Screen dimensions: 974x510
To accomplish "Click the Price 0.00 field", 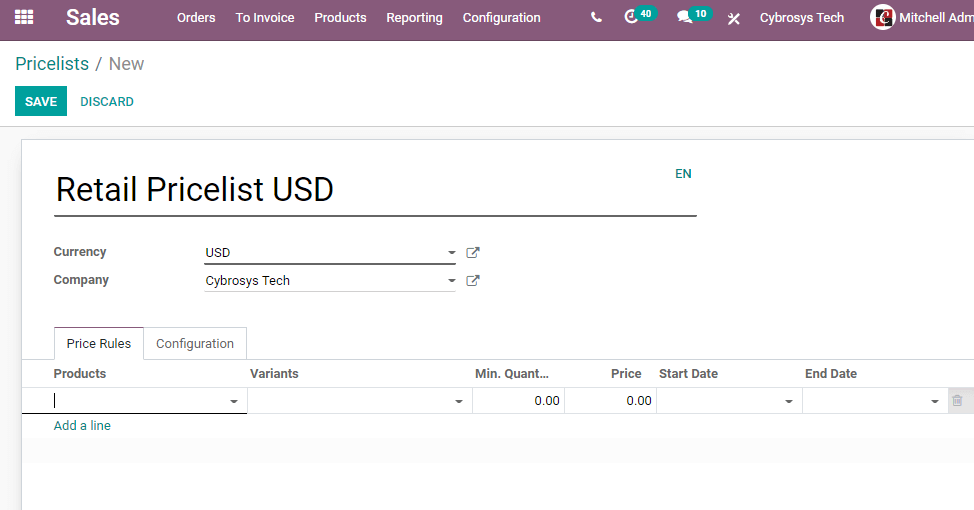I will tap(611, 401).
